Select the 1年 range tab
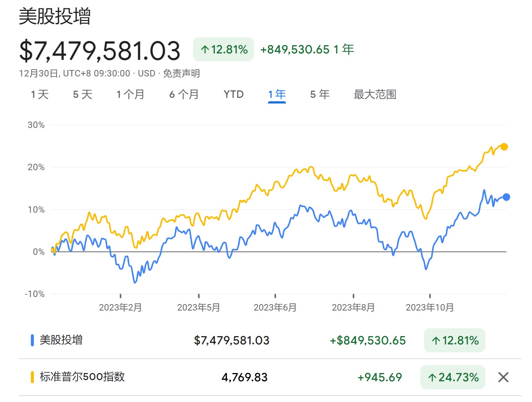The width and height of the screenshot is (532, 402). [x=277, y=94]
